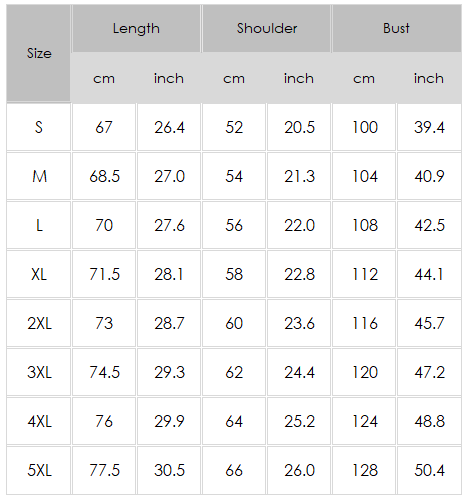Click the 4XL length value 76
467x499 pixels.
click(x=104, y=421)
